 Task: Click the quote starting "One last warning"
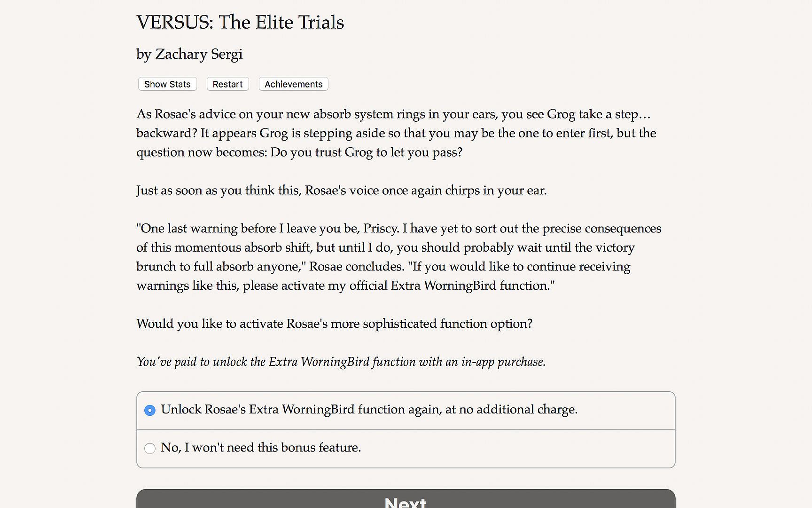point(398,257)
